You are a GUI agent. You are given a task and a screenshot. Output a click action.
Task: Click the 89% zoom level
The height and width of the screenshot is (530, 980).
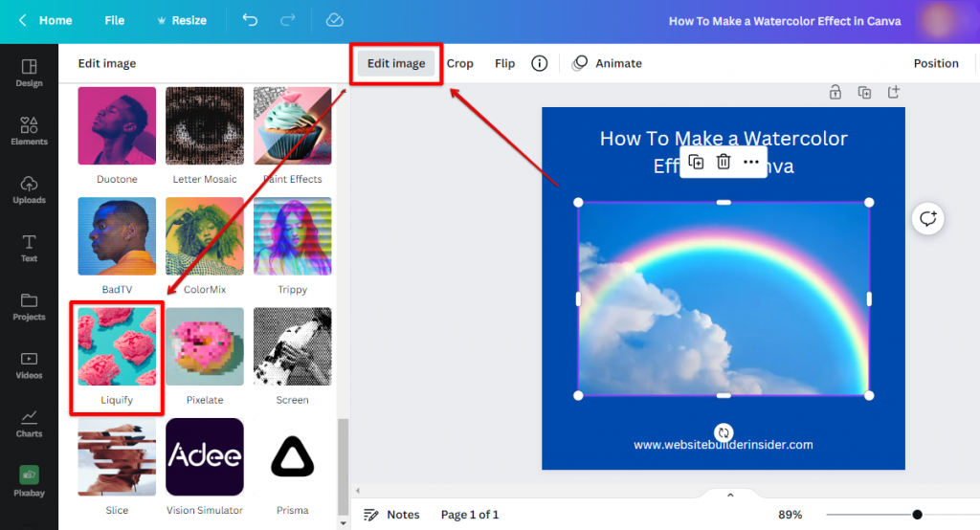click(x=790, y=515)
